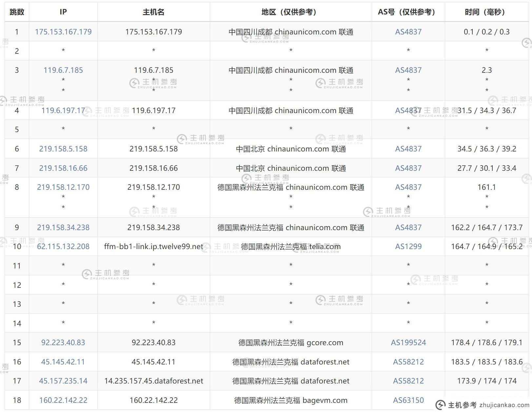Image resolution: width=532 pixels, height=413 pixels.
Task: Open IP link 219.158.12.170
Action: (x=63, y=187)
